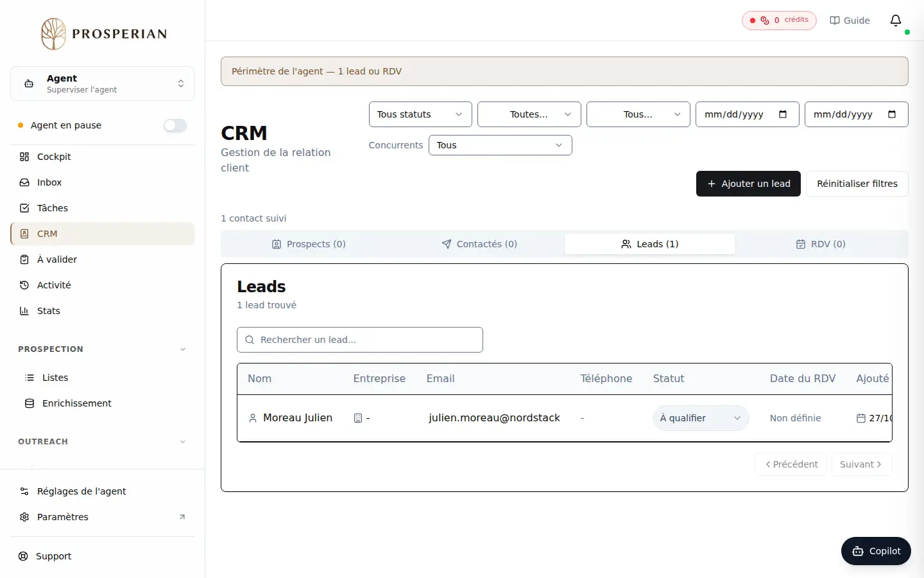Click the À valider clipboard icon
Screen dimensions: 924x578
[x=24, y=259]
